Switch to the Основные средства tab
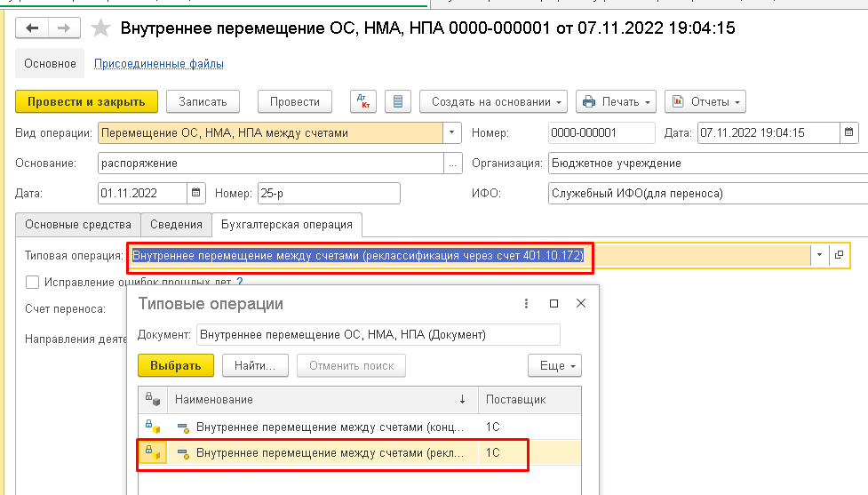868x495 pixels. [x=78, y=225]
